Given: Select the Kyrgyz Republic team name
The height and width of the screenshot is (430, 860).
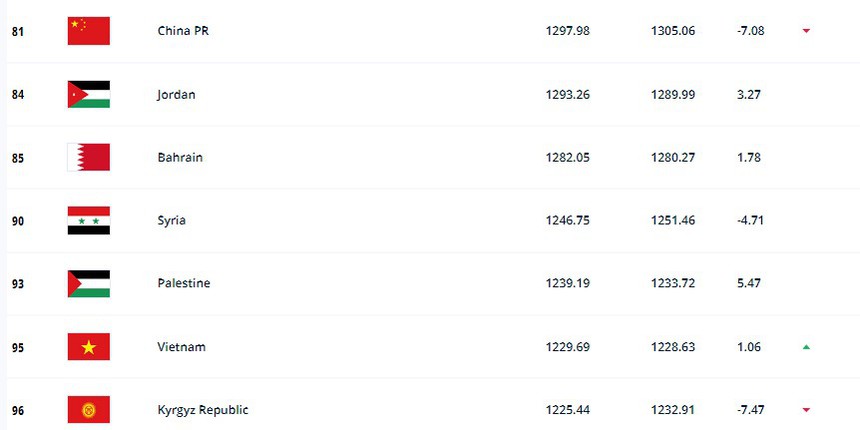Looking at the screenshot, I should point(203,410).
